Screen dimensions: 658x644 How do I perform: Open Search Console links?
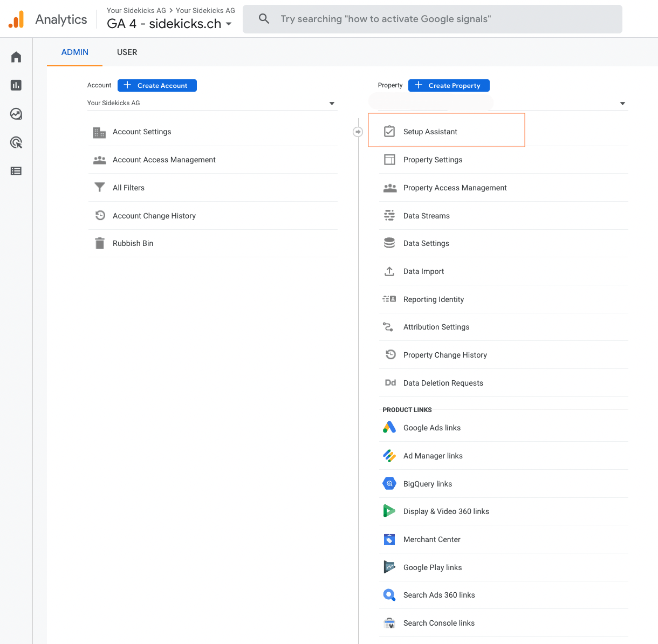[x=504, y=623]
